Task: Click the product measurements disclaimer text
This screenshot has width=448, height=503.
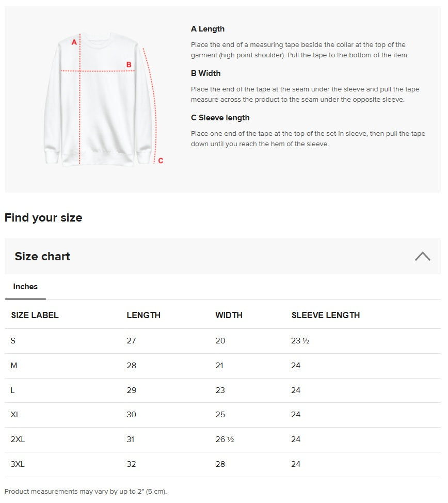Action: point(86,491)
